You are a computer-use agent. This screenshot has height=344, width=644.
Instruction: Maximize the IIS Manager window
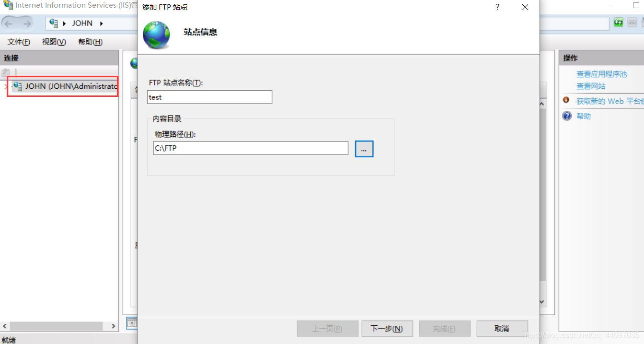pos(636,5)
